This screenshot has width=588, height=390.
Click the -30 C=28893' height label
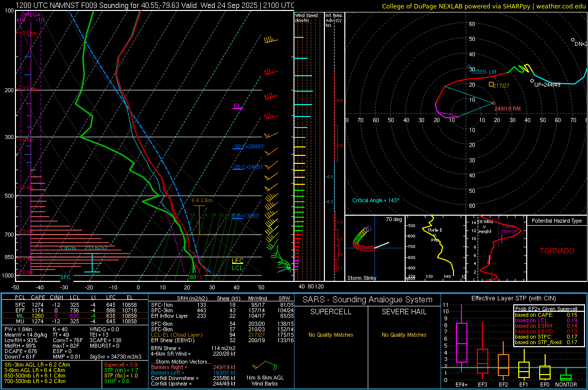pos(248,146)
